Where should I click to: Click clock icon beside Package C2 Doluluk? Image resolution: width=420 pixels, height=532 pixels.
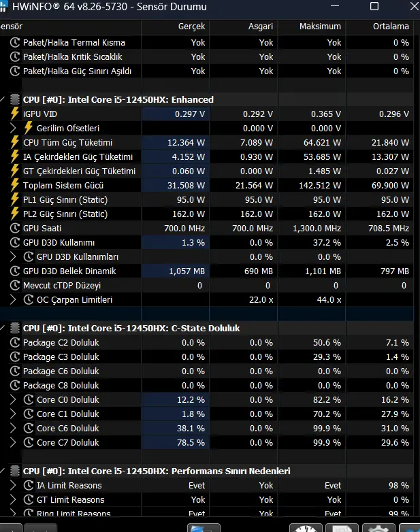tap(15, 342)
